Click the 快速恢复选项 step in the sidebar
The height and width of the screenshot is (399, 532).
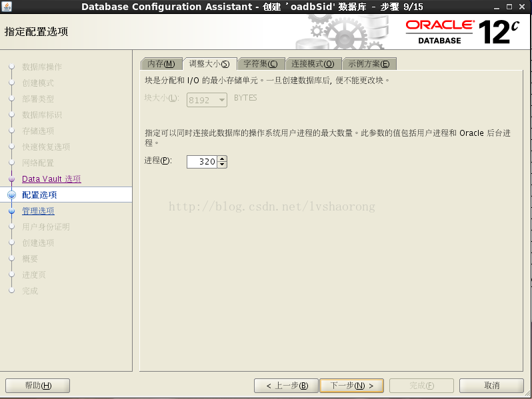point(46,147)
